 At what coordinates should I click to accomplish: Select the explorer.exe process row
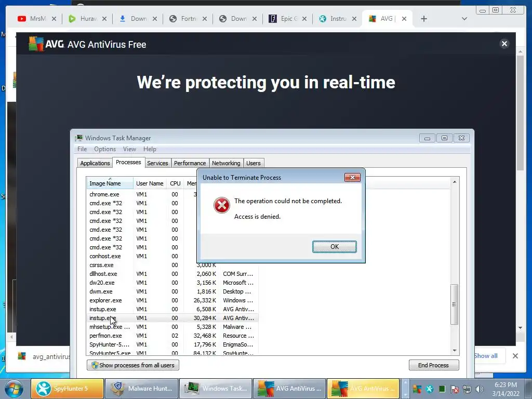pos(172,300)
